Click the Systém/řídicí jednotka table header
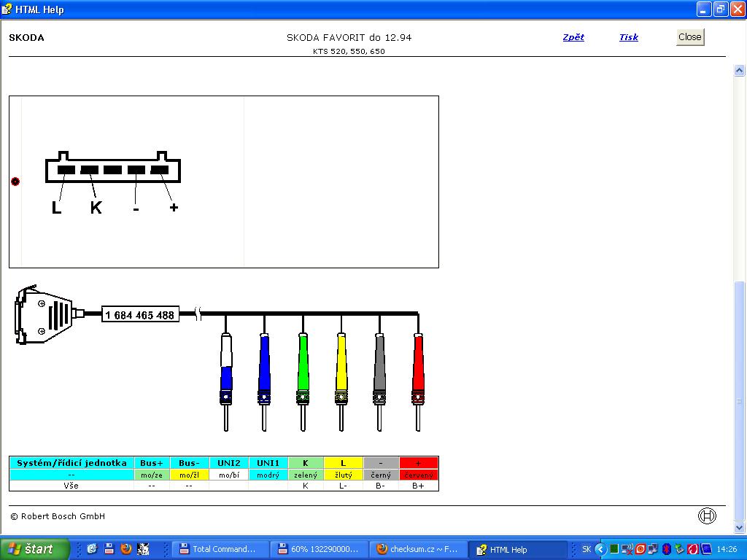The image size is (747, 560). click(x=71, y=463)
